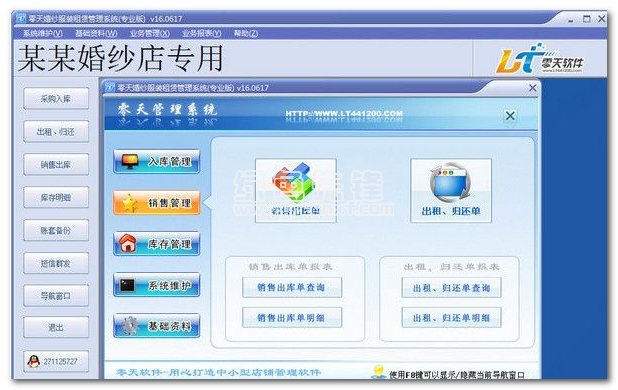Click the app icon in main title bar

[21, 18]
